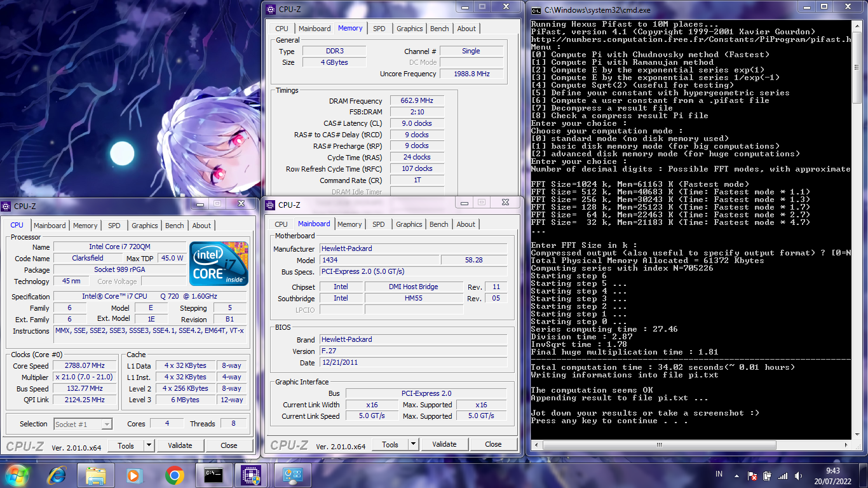
Task: Open Graphics tab in Mainboard window
Action: click(x=409, y=224)
